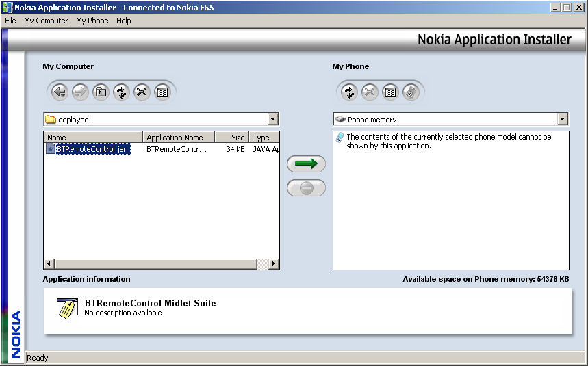Install the application to phone with green arrow
Viewport: 588px width, 366px height.
click(x=306, y=164)
